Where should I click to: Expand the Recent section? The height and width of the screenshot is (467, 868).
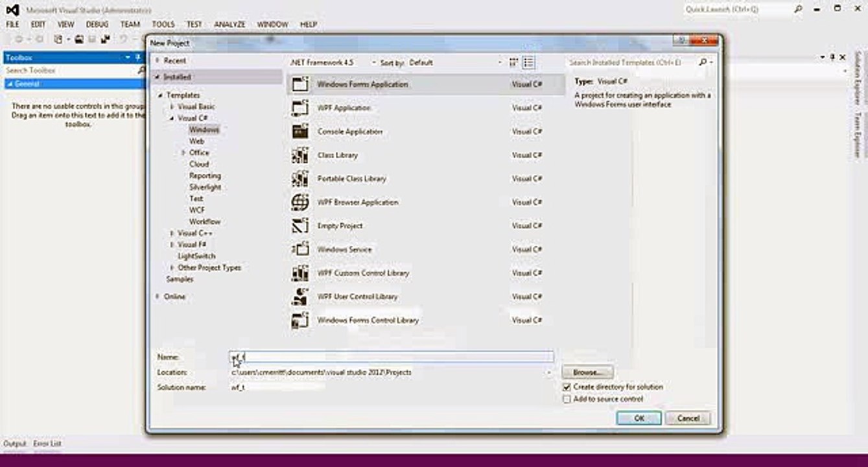157,60
